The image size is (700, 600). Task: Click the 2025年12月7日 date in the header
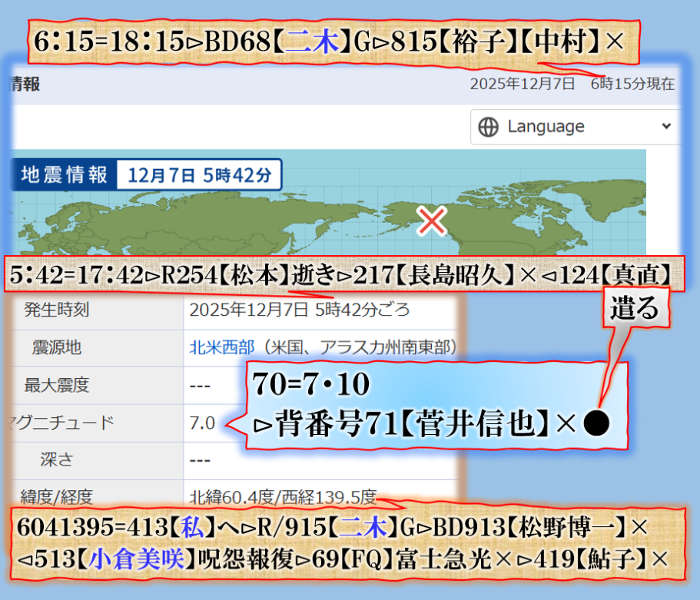(x=522, y=84)
